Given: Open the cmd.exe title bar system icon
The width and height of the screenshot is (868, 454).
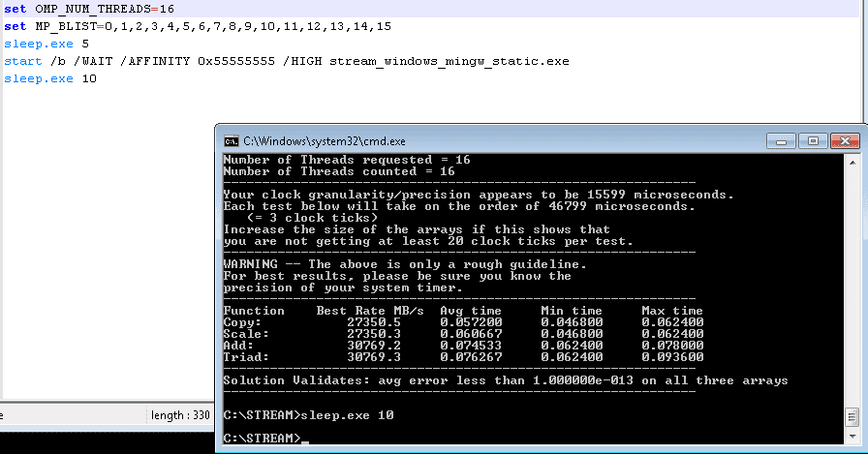Looking at the screenshot, I should tap(231, 141).
